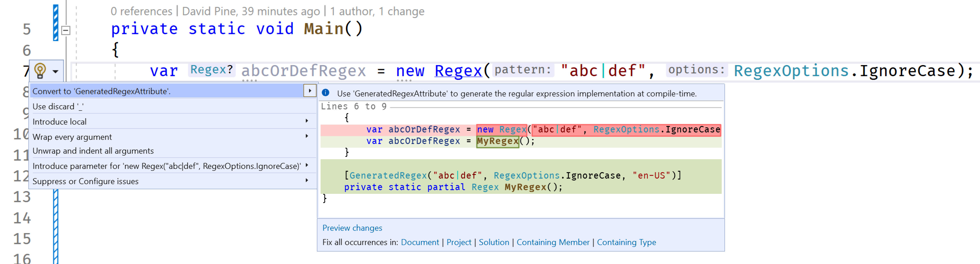
Task: Click the 'Preview changes' link
Action: point(352,228)
